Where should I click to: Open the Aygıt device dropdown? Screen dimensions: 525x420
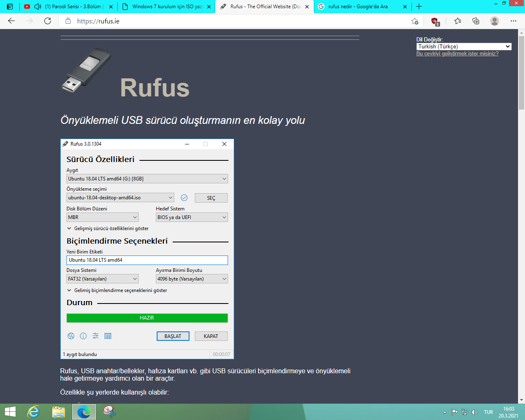tap(147, 179)
